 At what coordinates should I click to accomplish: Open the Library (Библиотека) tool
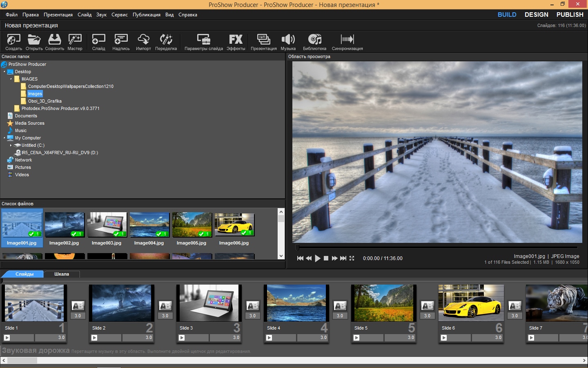(314, 40)
